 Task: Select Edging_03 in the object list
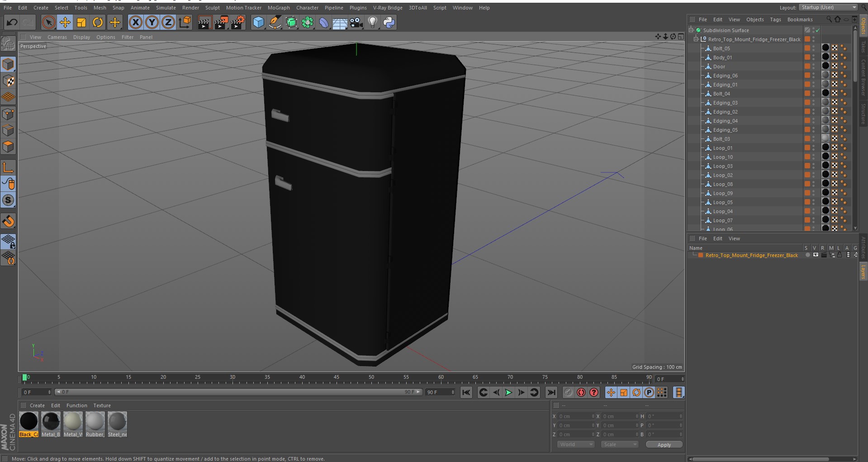[725, 103]
